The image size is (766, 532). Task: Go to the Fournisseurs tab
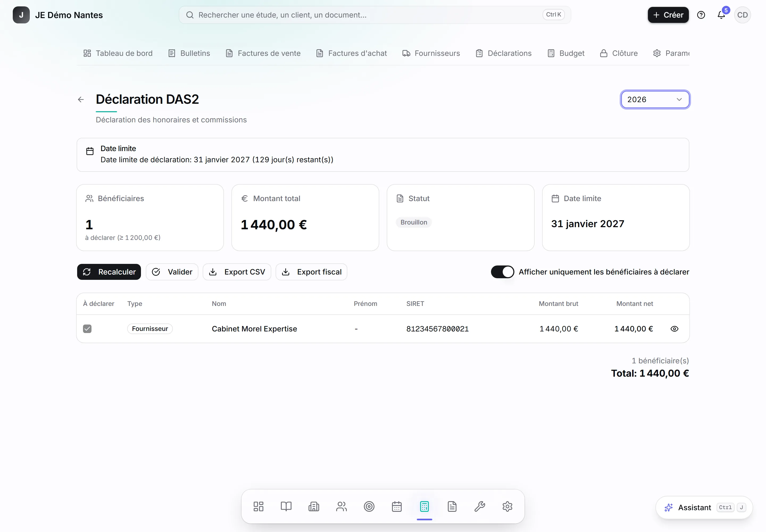pos(431,53)
